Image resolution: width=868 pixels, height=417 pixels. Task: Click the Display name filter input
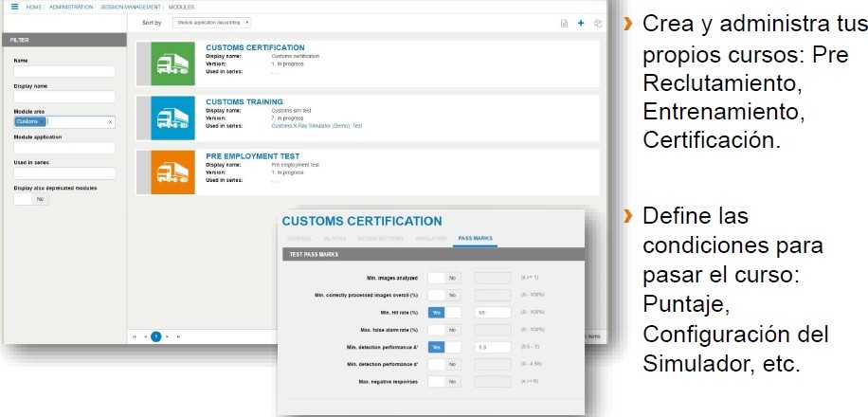pyautogui.click(x=64, y=97)
